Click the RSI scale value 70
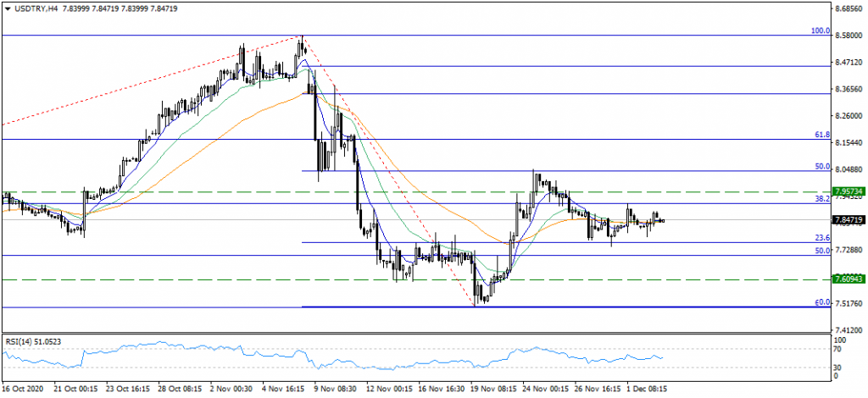 click(838, 348)
